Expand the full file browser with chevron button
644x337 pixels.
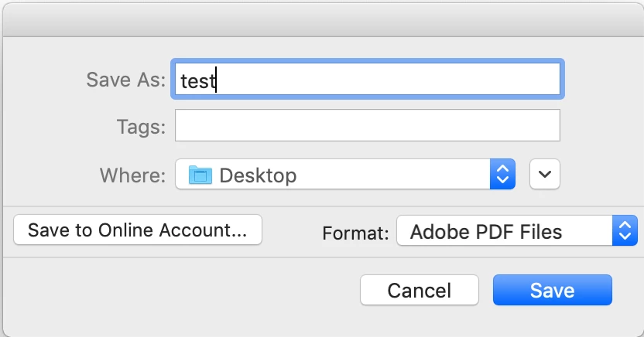click(x=544, y=175)
